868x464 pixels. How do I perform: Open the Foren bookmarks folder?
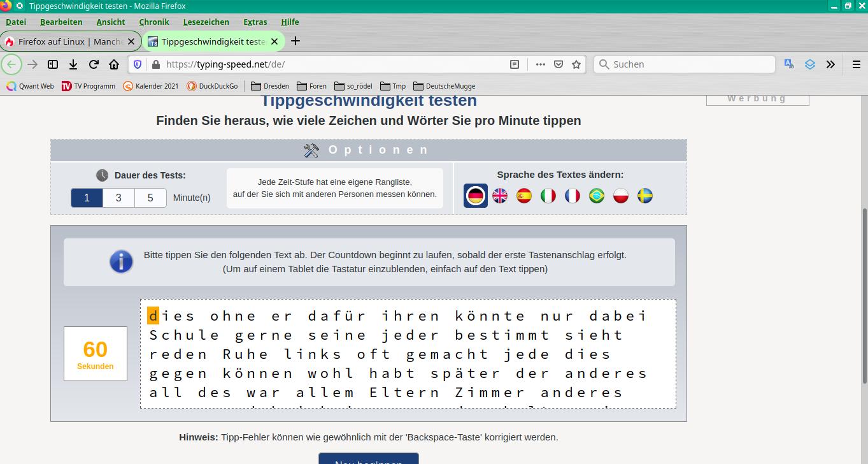coord(311,86)
